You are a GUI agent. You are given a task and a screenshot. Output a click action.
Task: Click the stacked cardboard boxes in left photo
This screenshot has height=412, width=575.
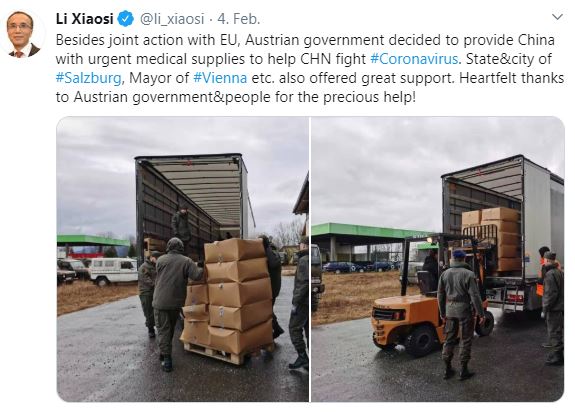coord(231,296)
